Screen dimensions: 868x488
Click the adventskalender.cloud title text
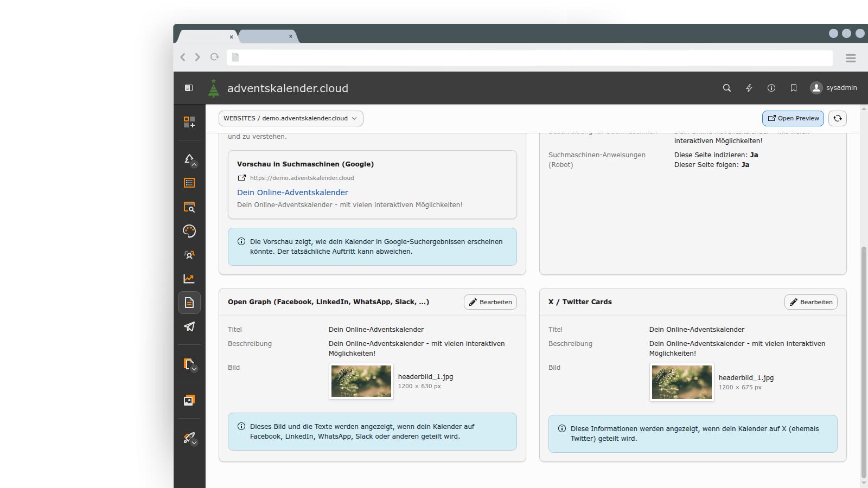[288, 88]
